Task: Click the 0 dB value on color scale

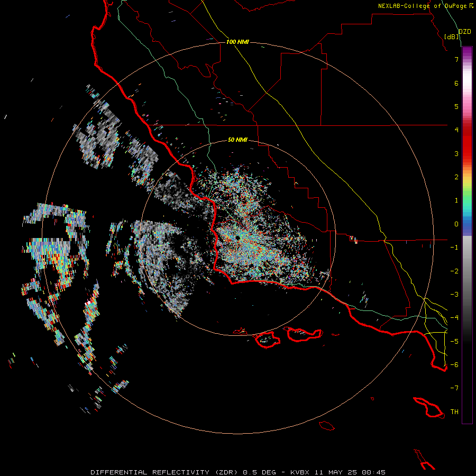Action: 456,224
